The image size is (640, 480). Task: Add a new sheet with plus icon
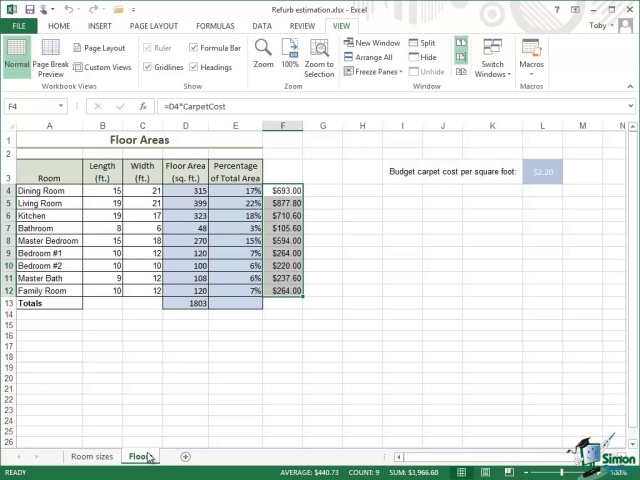click(185, 457)
